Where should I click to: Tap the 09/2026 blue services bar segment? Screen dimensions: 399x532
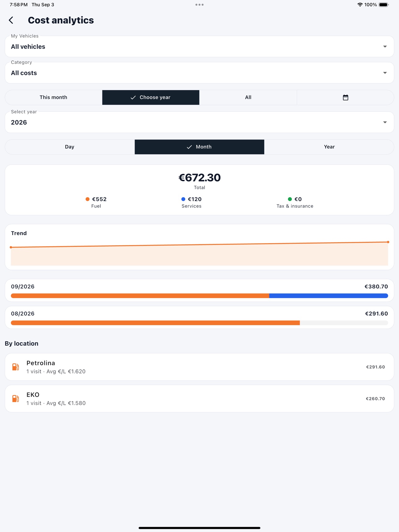(x=328, y=296)
